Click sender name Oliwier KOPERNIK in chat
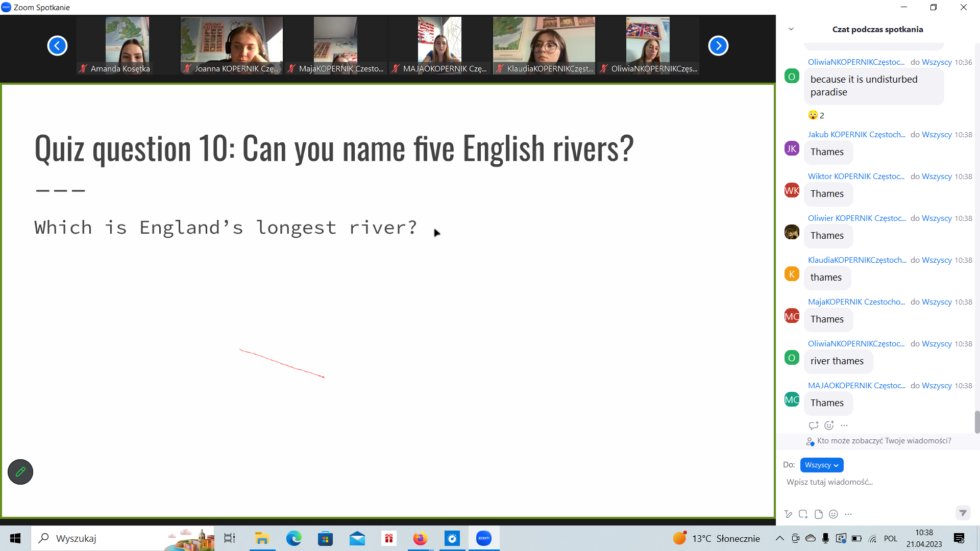 click(857, 218)
